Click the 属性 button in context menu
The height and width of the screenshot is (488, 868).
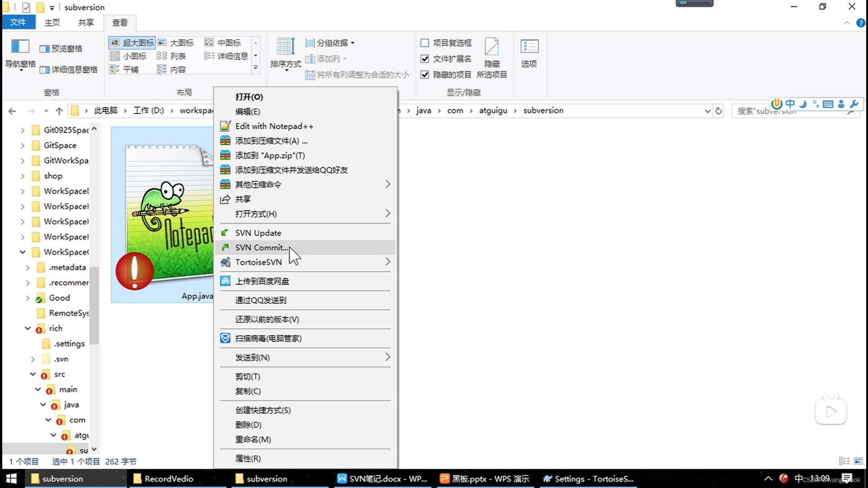247,458
